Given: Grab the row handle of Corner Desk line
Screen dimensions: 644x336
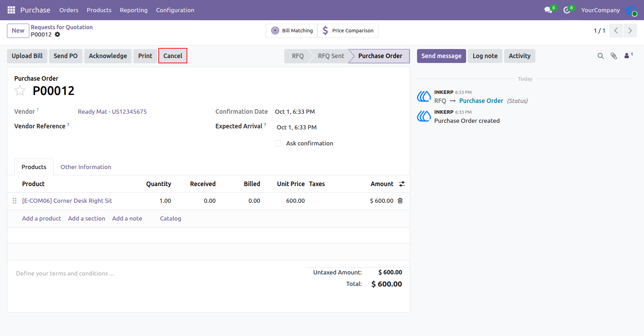Looking at the screenshot, I should [x=15, y=201].
